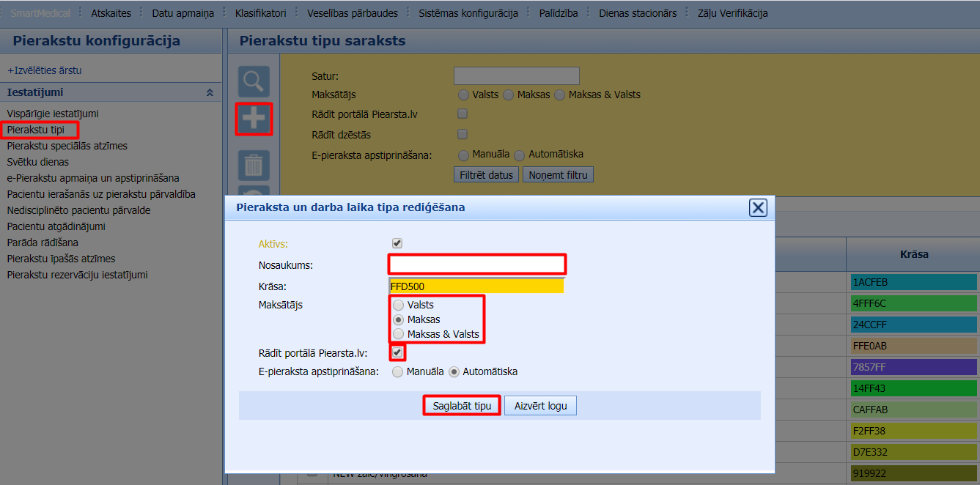Click the FFD500 color field
Image resolution: width=980 pixels, height=485 pixels.
(476, 286)
